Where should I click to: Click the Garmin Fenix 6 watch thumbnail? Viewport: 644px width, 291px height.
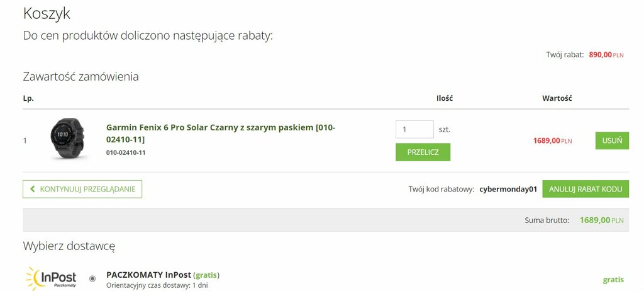tap(68, 139)
